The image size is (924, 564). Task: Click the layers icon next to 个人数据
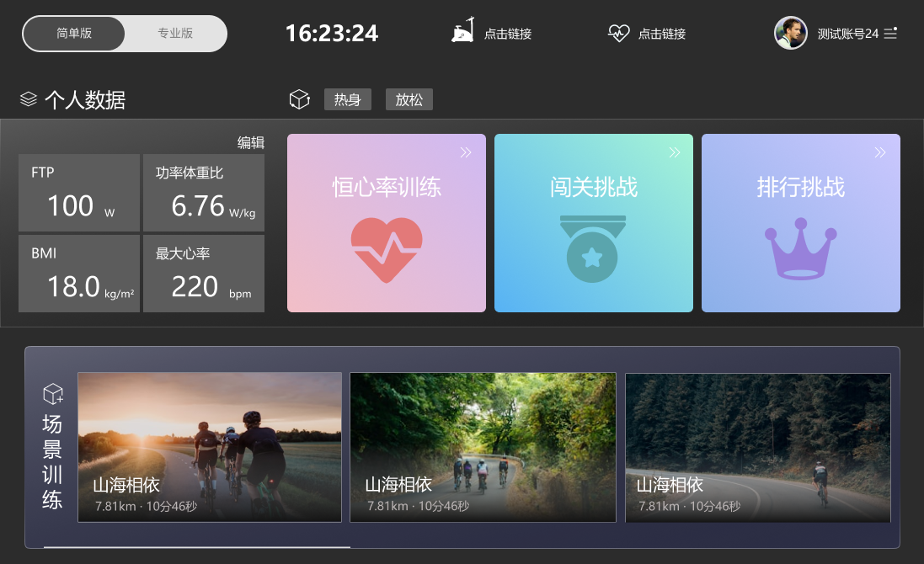pyautogui.click(x=28, y=99)
